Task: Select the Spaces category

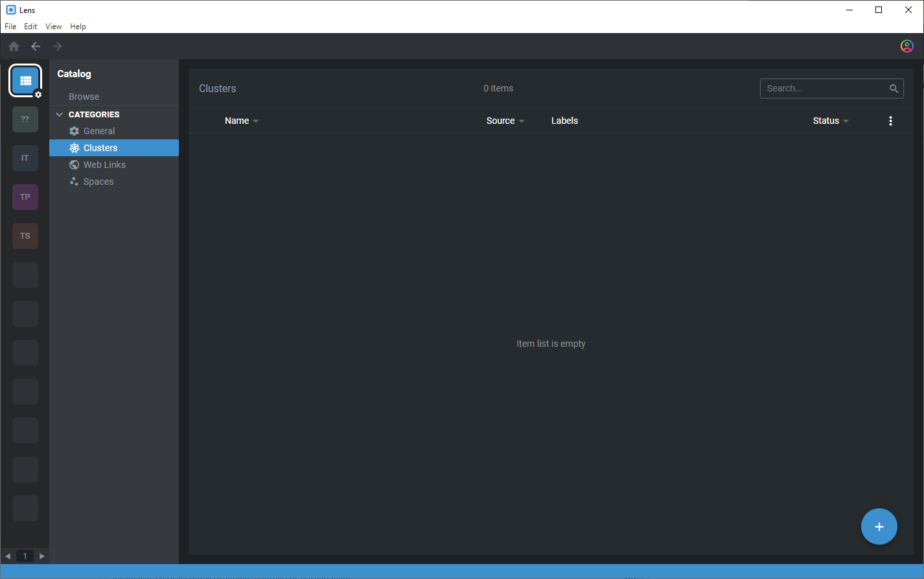Action: [x=114, y=182]
